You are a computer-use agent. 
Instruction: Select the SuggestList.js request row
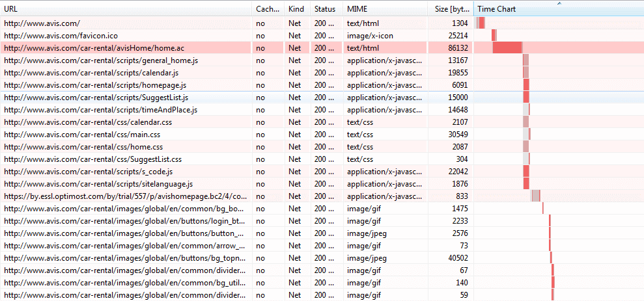pos(322,98)
